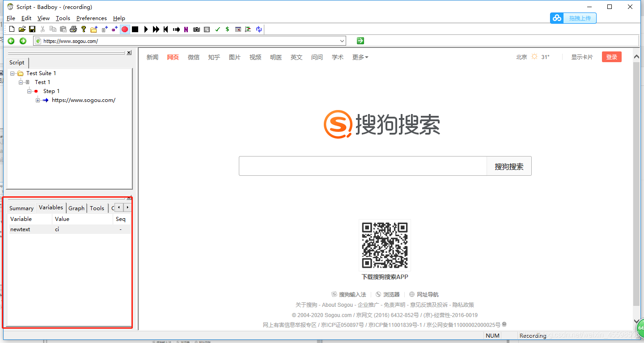The image size is (644, 343).
Task: Click the Paste clipboard icon
Action: click(63, 29)
